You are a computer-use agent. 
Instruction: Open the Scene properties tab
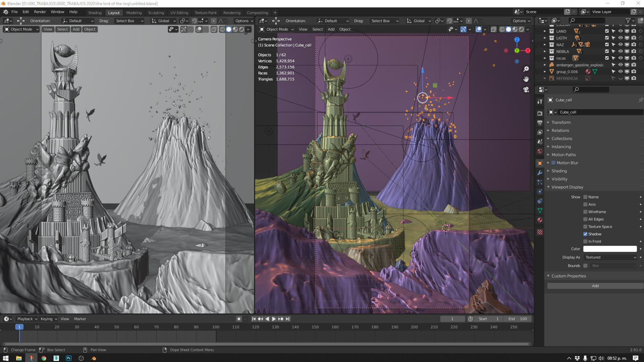(x=540, y=142)
